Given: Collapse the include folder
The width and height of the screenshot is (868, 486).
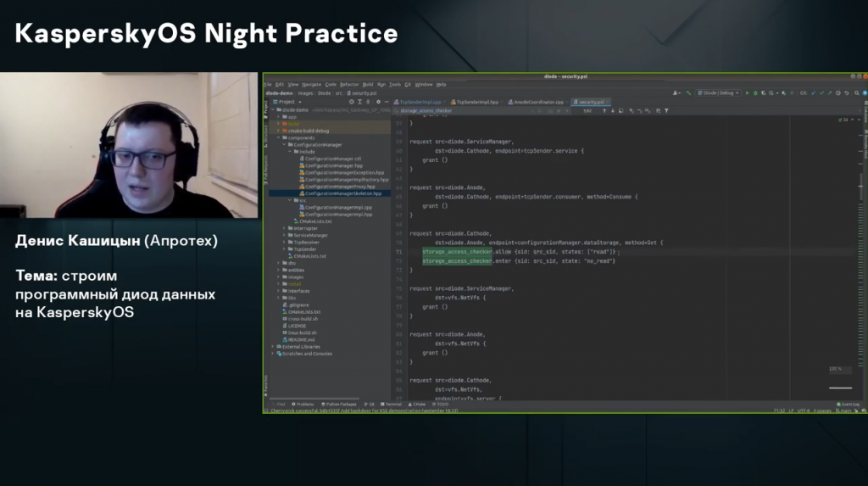Looking at the screenshot, I should click(x=290, y=152).
